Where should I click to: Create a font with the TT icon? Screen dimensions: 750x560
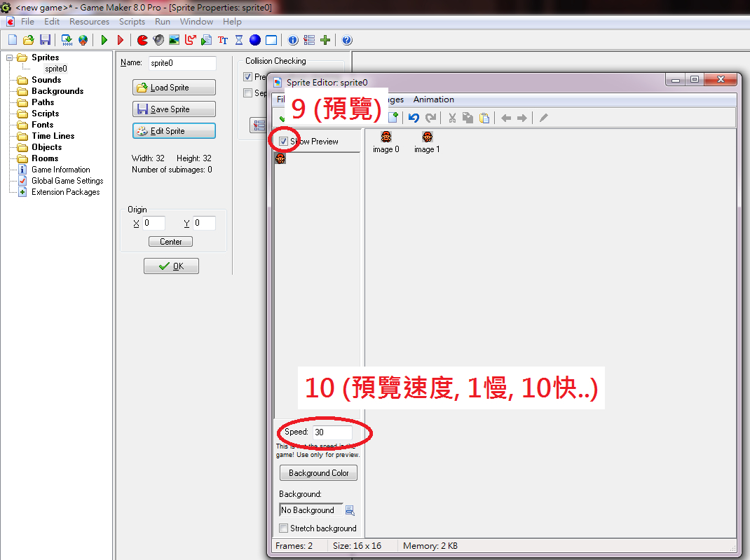pos(223,40)
